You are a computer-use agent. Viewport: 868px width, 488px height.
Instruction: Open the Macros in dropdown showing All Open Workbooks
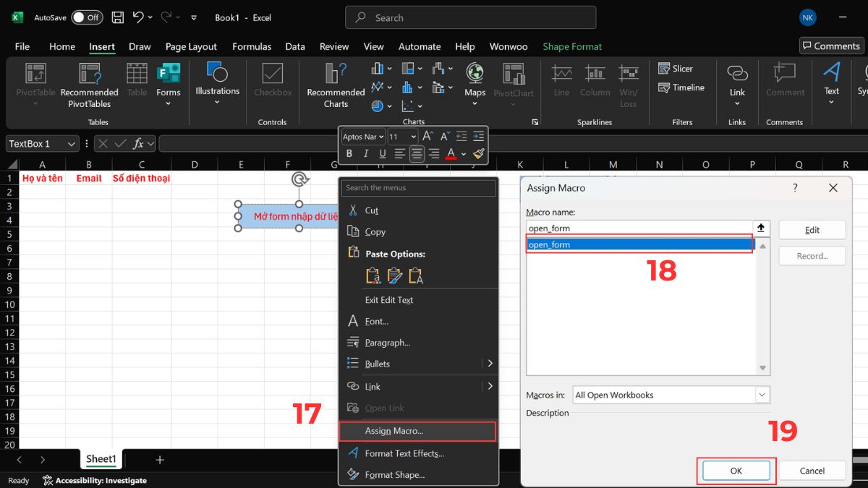coord(761,395)
